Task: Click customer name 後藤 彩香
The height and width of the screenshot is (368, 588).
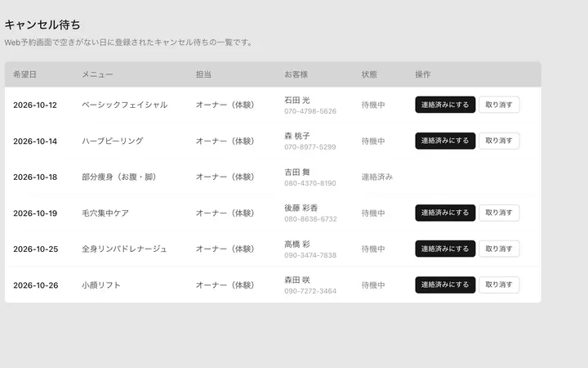Action: click(301, 208)
